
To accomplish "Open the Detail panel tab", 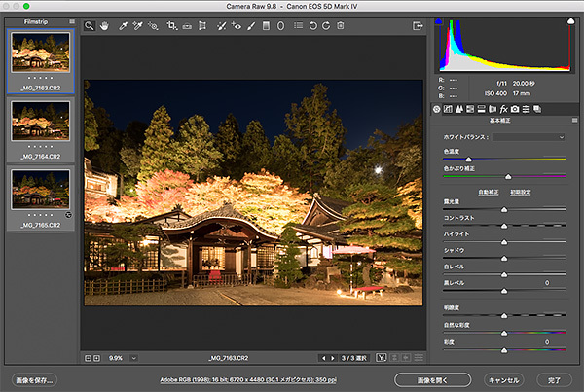I will (x=458, y=109).
